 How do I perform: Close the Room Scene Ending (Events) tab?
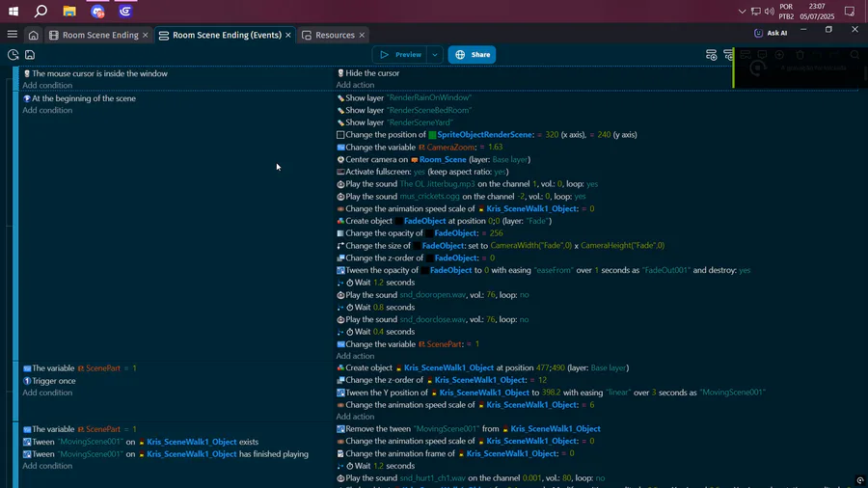click(x=287, y=35)
